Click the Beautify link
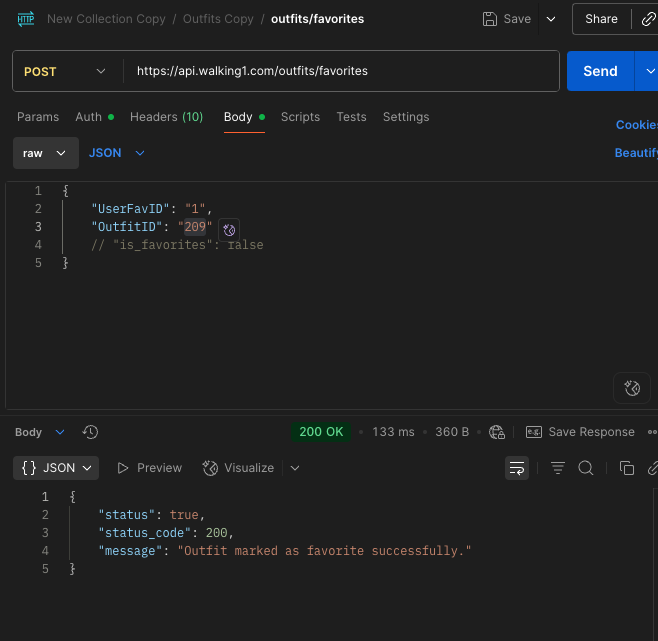Screen dimensions: 658x641 636,153
